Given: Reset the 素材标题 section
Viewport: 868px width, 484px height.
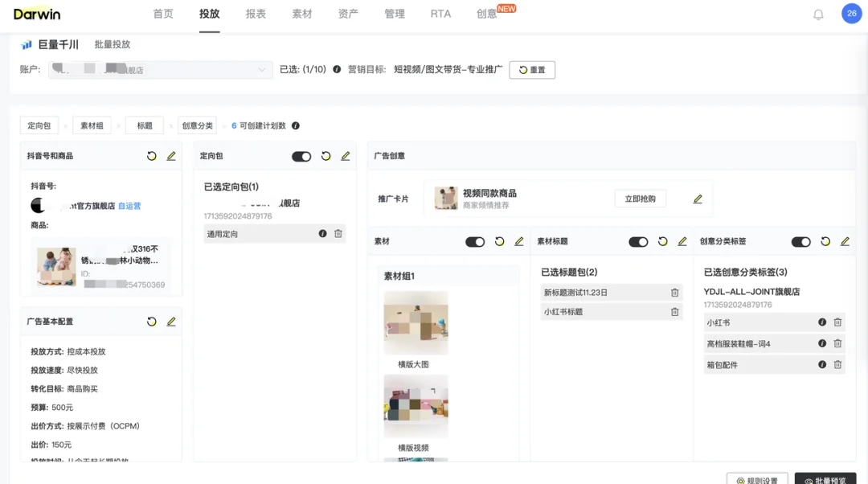Looking at the screenshot, I should tap(662, 241).
